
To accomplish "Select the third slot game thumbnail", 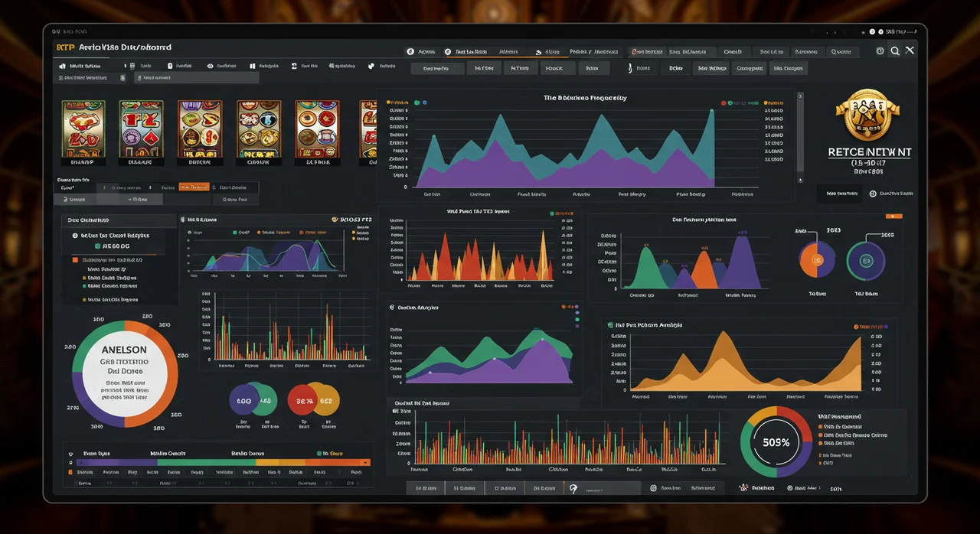I will click(200, 129).
